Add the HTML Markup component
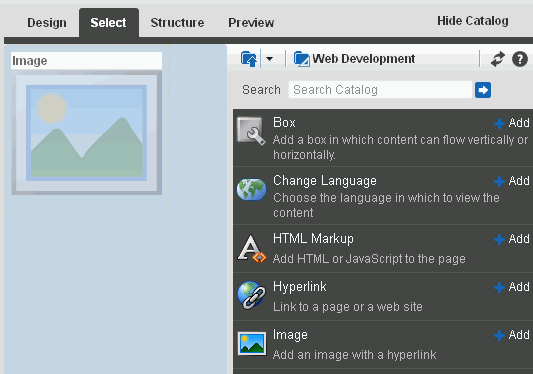This screenshot has height=374, width=533. [512, 239]
